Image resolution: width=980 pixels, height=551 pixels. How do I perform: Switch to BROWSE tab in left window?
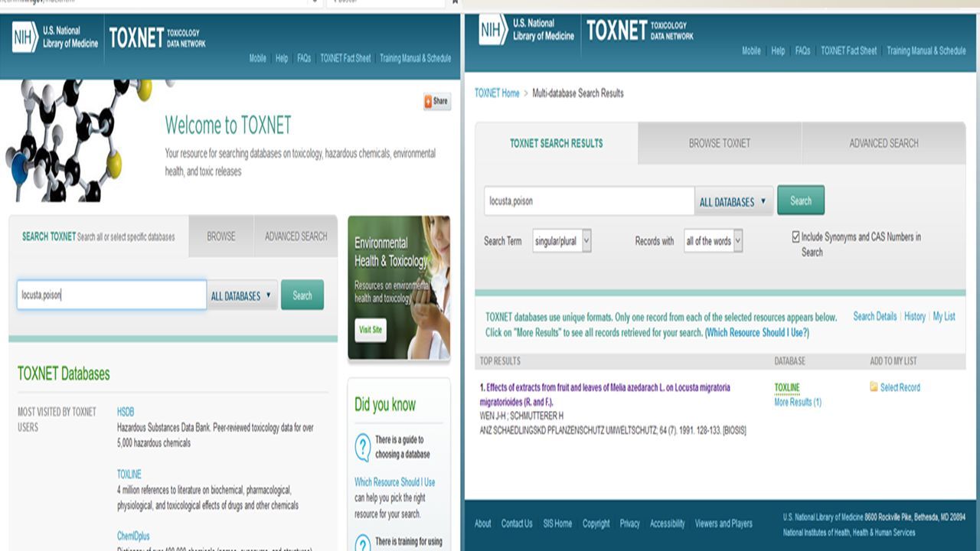pyautogui.click(x=221, y=236)
